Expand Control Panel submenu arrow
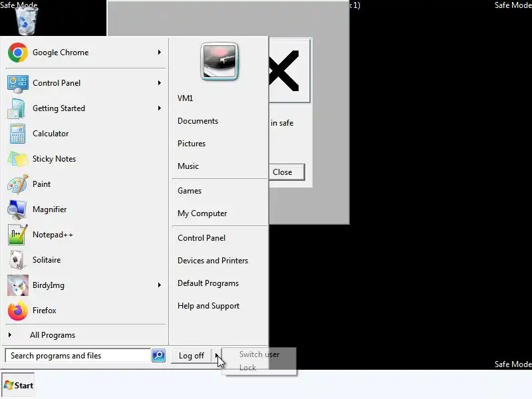Viewport: 532px width, 399px height. [159, 82]
